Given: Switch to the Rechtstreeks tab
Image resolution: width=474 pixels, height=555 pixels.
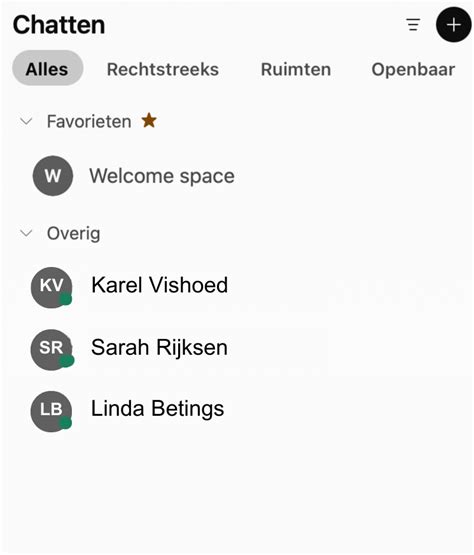Looking at the screenshot, I should click(x=163, y=69).
